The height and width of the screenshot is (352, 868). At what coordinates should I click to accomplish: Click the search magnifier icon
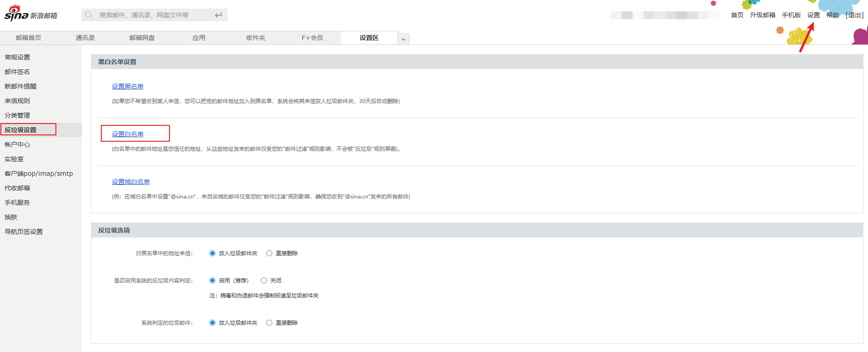pos(89,15)
